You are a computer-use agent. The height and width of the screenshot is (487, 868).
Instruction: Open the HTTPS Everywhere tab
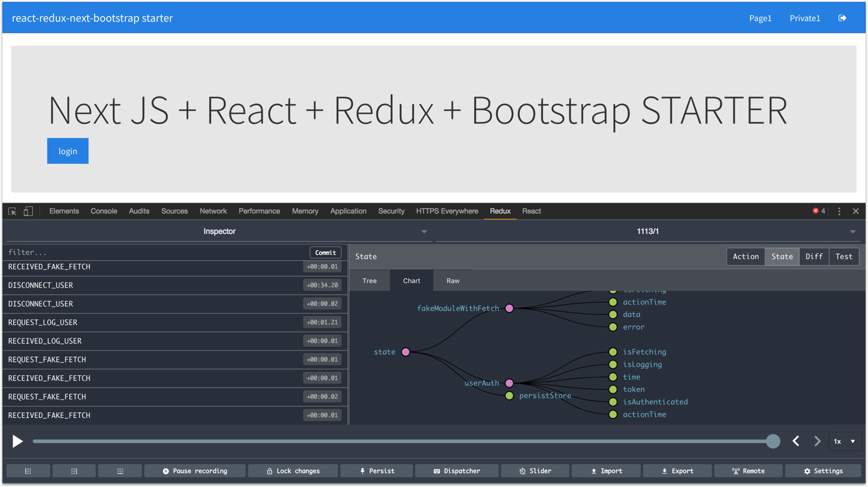[x=447, y=211]
